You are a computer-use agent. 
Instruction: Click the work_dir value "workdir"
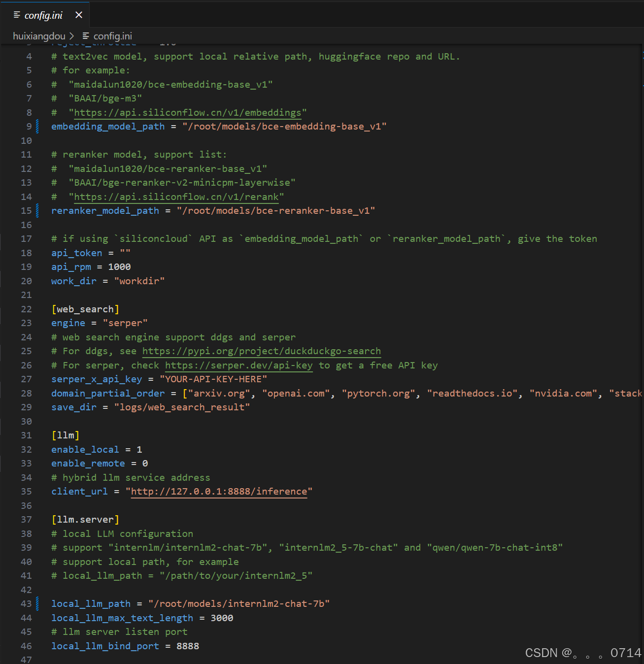point(139,281)
